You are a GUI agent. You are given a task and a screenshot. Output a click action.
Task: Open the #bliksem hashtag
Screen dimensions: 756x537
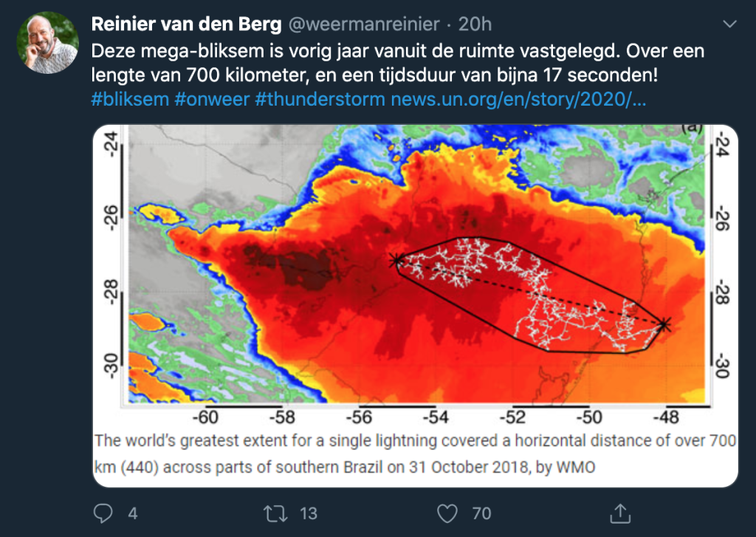point(130,100)
